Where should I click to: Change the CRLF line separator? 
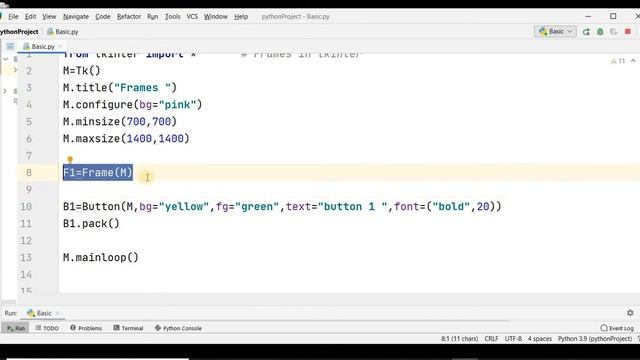(491, 339)
